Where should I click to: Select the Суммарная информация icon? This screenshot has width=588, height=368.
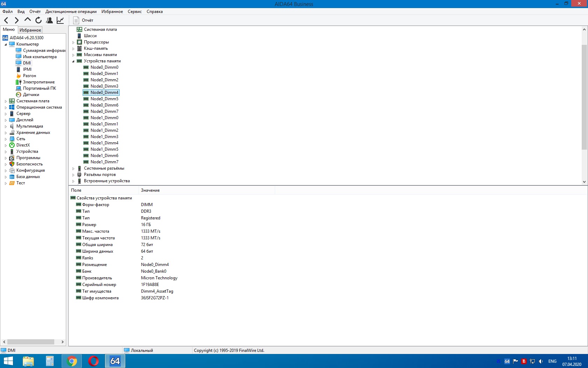pos(19,50)
